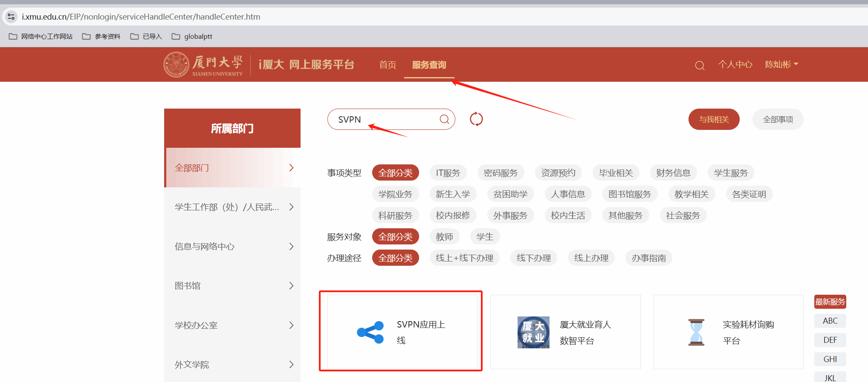Filter by 校内报修

click(x=453, y=215)
